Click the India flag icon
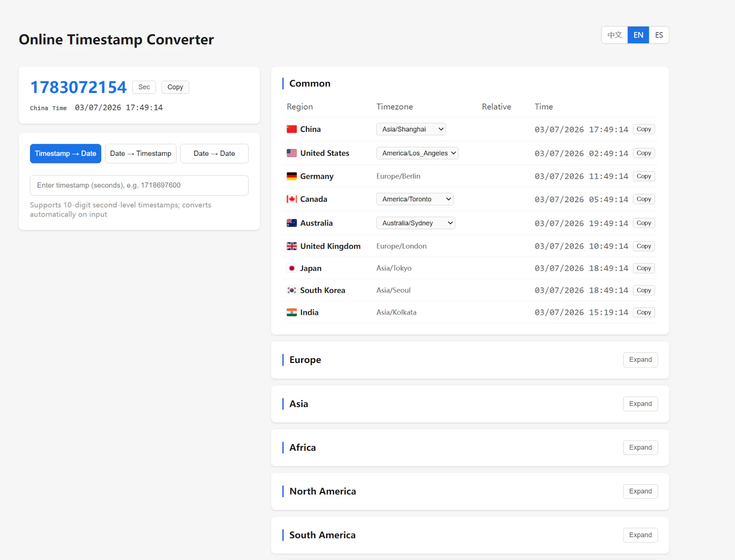 pyautogui.click(x=292, y=312)
